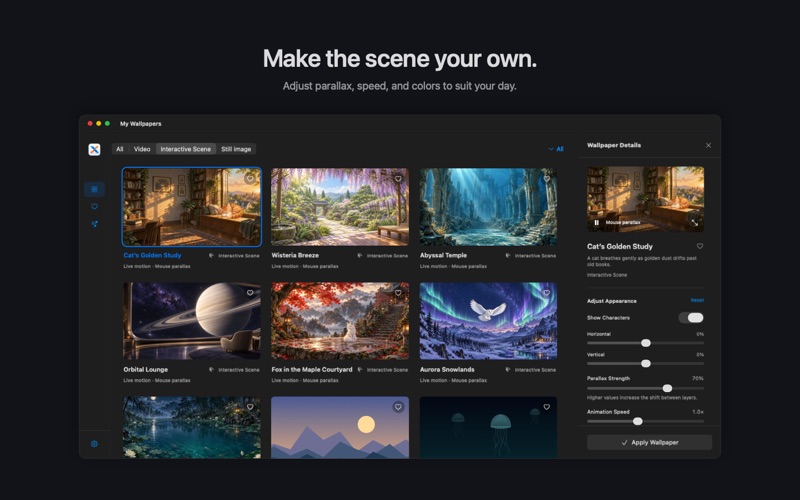This screenshot has width=800, height=500.
Task: Click the Vertical offset slider handle
Action: coord(646,363)
